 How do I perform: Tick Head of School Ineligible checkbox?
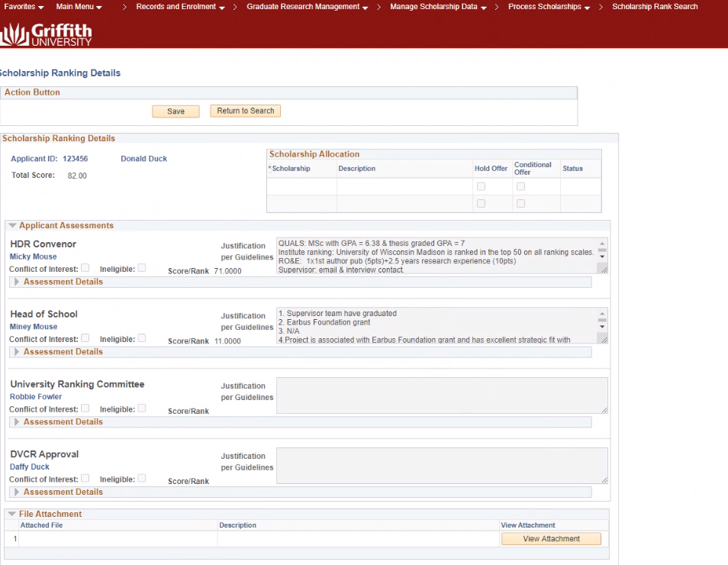coord(142,338)
